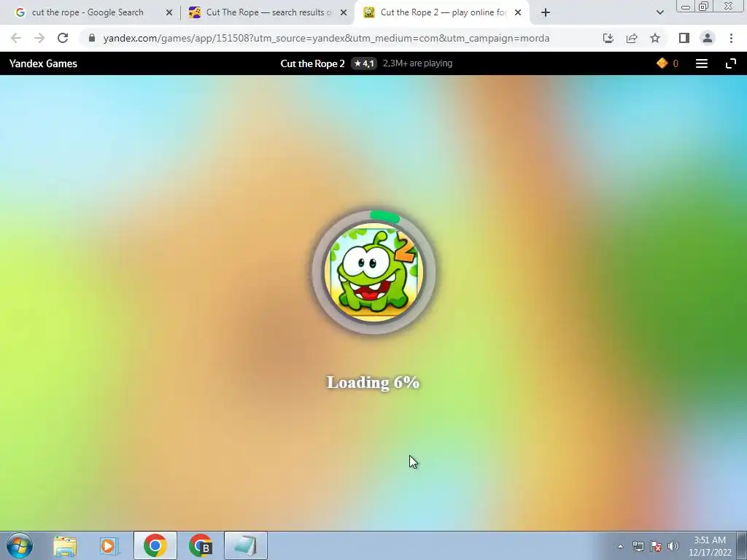Click the address bar URL field
The image size is (747, 560).
pos(326,38)
